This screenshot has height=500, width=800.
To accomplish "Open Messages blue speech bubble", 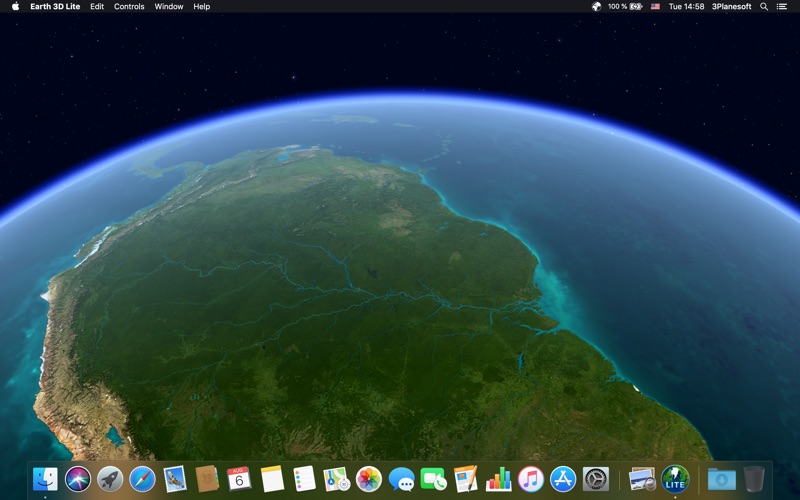I will pos(402,480).
